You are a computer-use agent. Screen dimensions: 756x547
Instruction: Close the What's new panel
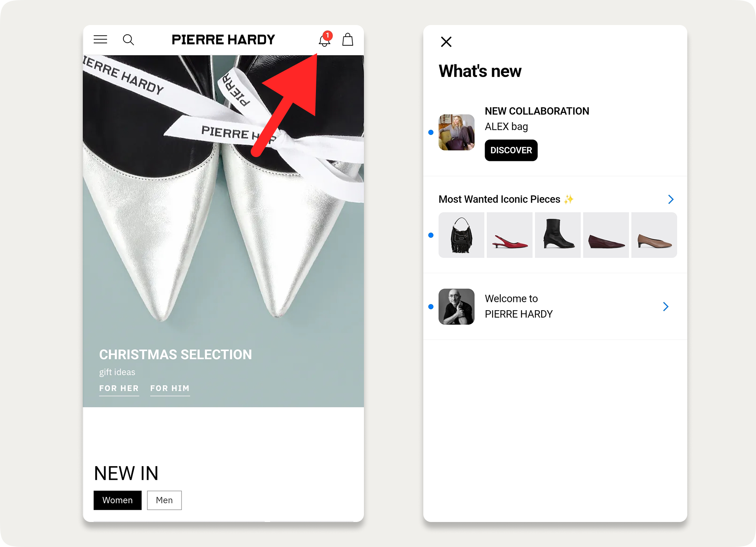pos(446,42)
